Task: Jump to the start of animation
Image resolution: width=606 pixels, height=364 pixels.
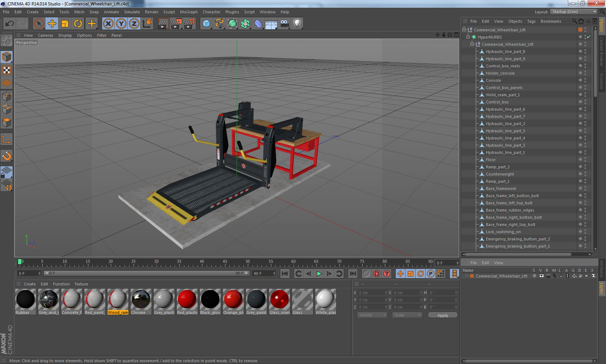Action: 285,274
